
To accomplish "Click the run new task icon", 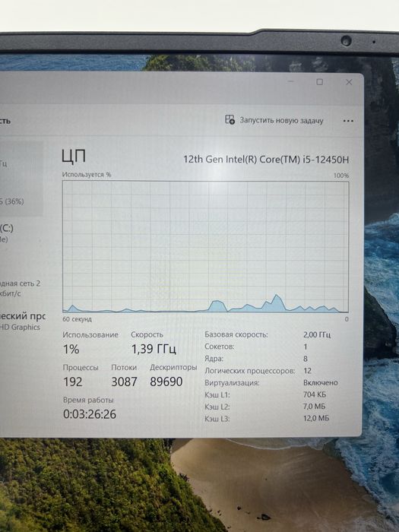I will point(230,119).
